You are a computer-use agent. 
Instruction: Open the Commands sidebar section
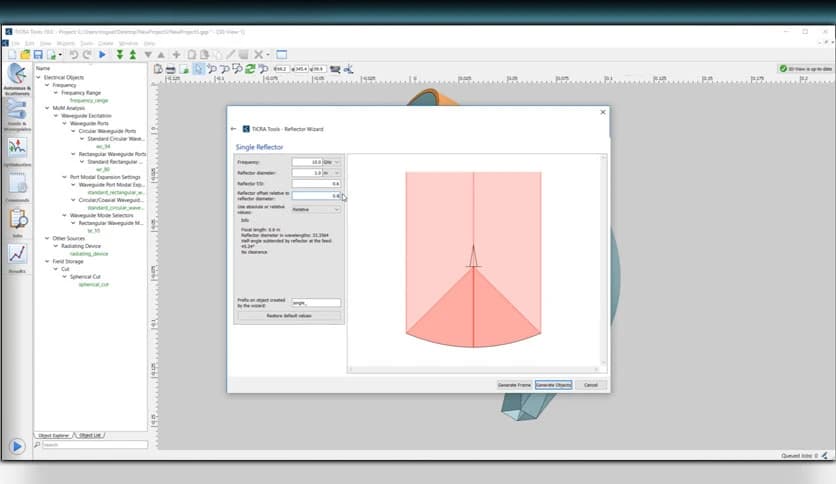click(x=16, y=185)
